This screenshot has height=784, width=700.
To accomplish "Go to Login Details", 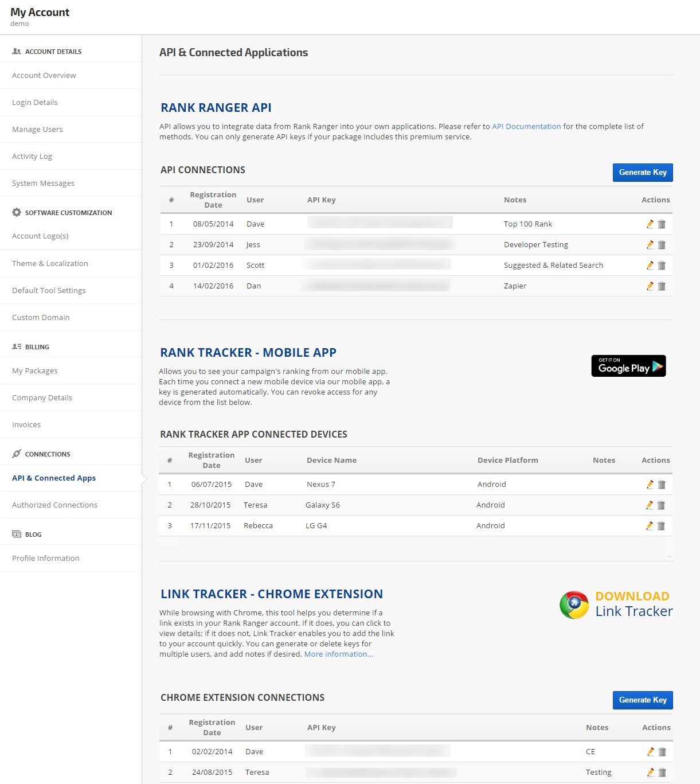I will coord(35,103).
